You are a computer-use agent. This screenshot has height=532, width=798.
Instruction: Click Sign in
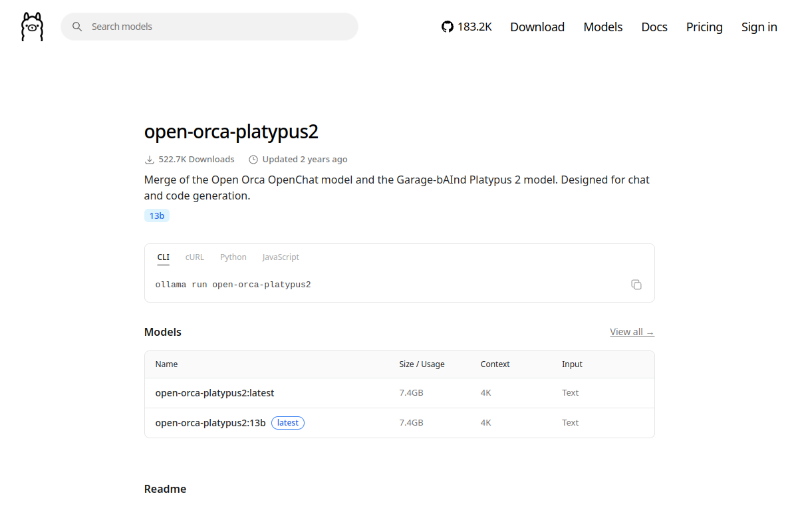click(x=759, y=27)
